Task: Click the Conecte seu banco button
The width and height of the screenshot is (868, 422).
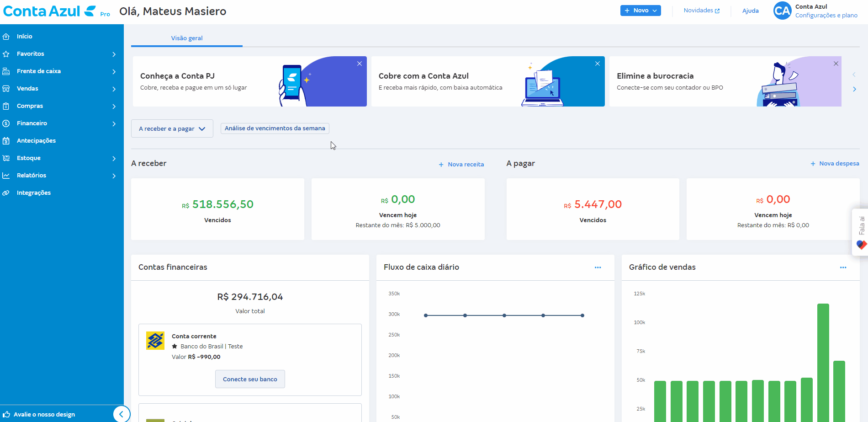Action: [250, 379]
